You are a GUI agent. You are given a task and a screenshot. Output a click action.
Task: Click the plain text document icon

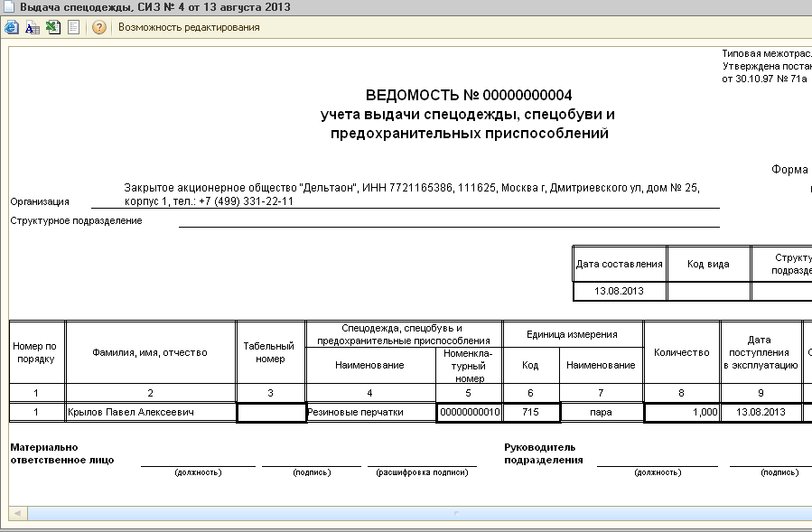point(73,27)
